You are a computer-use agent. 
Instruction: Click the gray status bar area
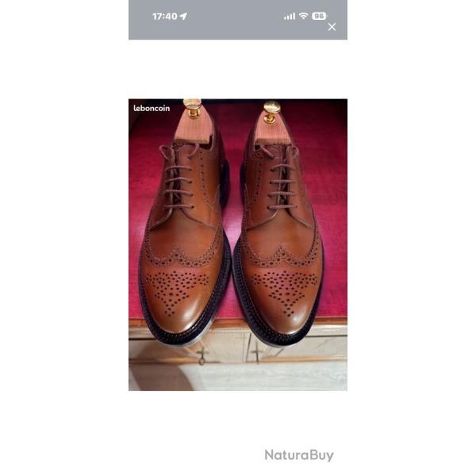(238, 20)
